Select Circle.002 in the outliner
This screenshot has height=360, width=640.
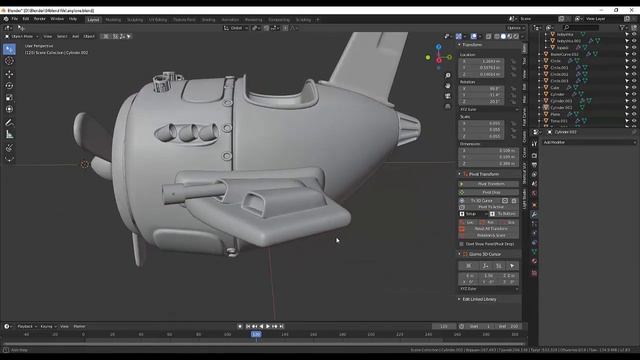[x=559, y=74]
